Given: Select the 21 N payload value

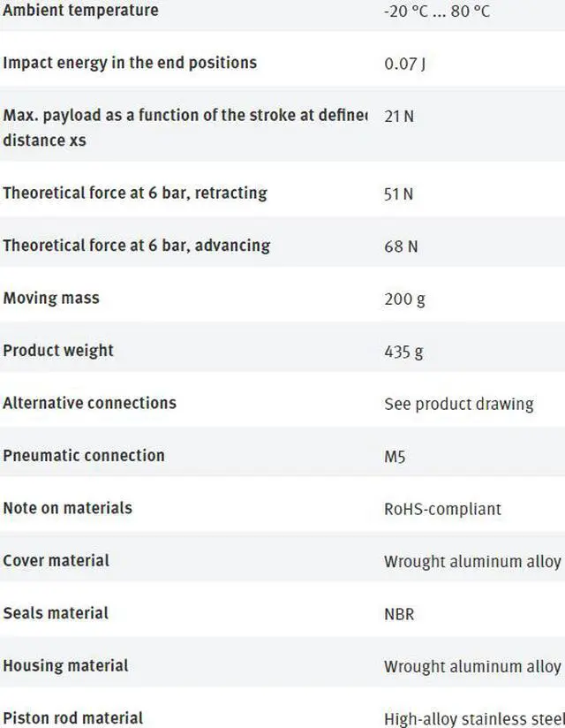Looking at the screenshot, I should 399,116.
